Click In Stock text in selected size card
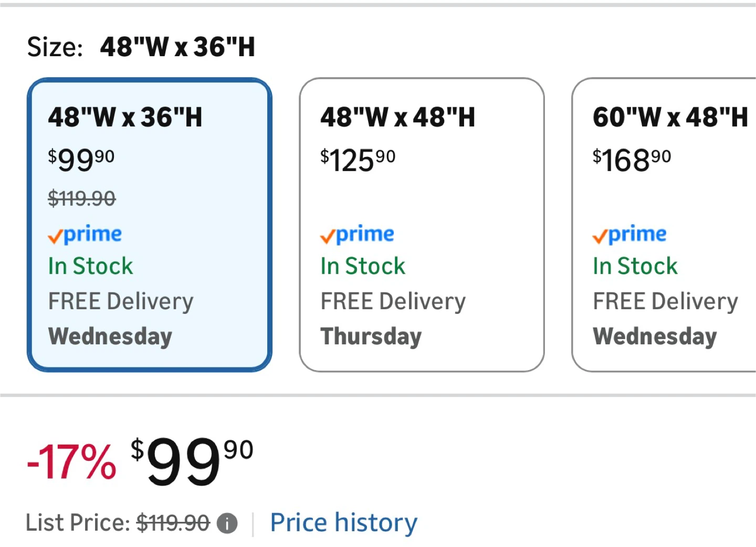The width and height of the screenshot is (756, 547). (x=90, y=266)
